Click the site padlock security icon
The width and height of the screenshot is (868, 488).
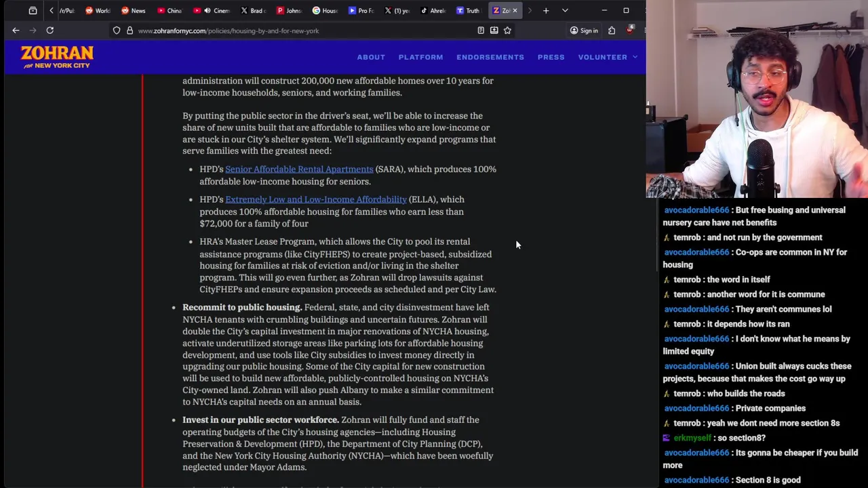pos(130,30)
